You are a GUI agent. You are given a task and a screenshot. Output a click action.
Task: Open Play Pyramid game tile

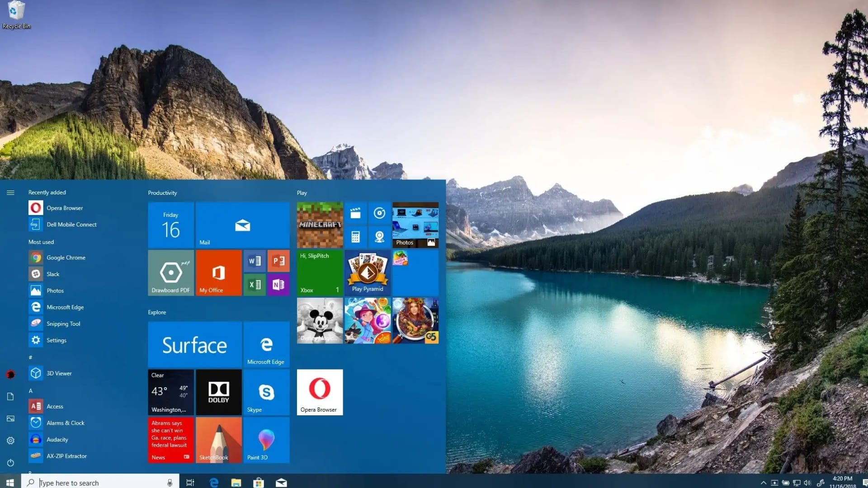(x=367, y=272)
